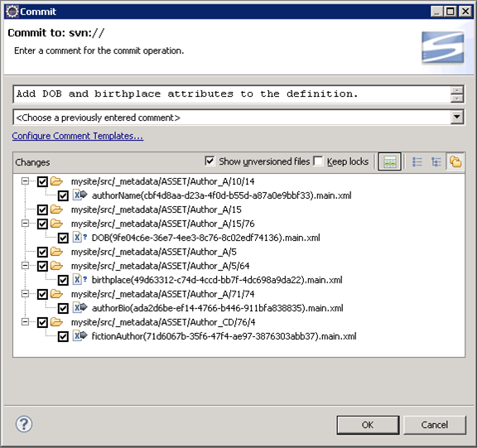Screen dimensions: 477x448
Task: Select path text of the Author_A/15 row (not 15/76)
Action: click(x=157, y=210)
